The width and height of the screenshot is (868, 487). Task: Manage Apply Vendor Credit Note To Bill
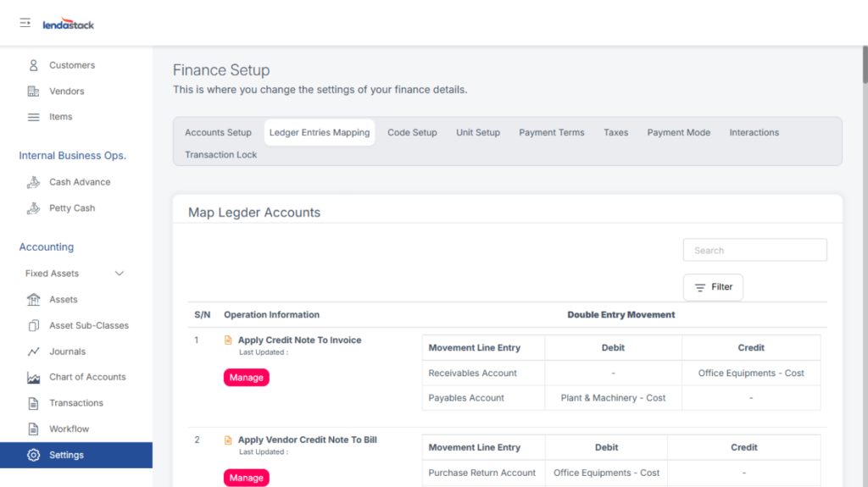tap(246, 478)
